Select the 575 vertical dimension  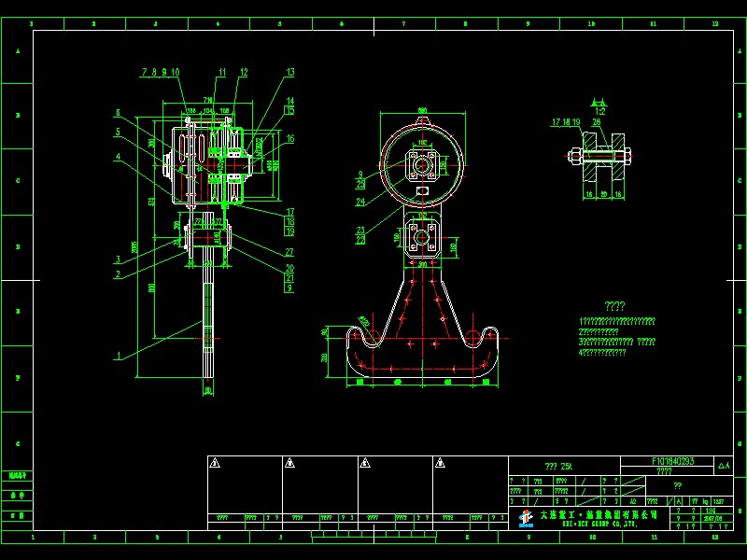(x=152, y=201)
